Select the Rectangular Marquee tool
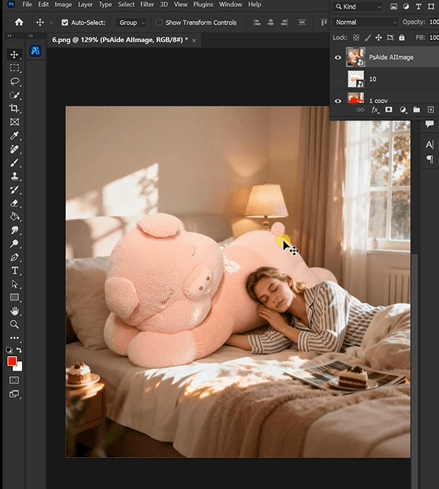Viewport: 439px width, 489px height. point(14,68)
